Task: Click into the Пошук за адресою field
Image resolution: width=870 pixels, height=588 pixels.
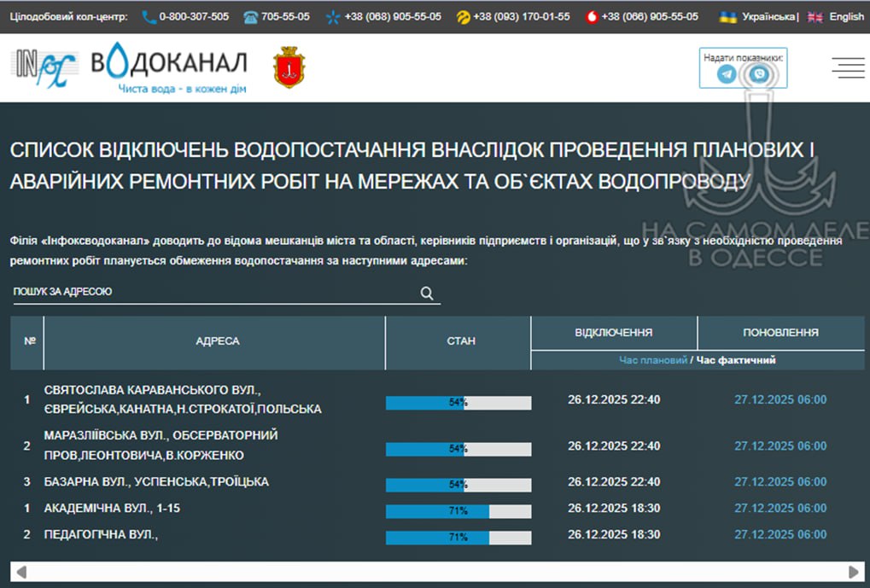Action: 213,292
